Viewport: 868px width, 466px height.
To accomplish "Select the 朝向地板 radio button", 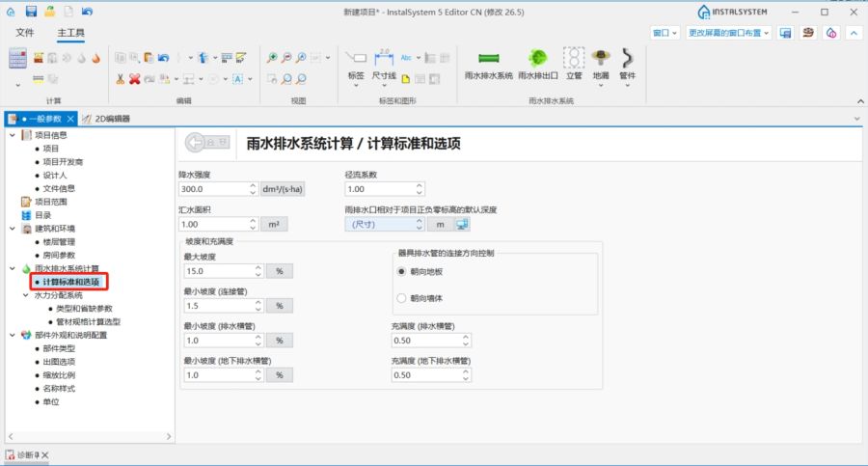I will [x=401, y=272].
